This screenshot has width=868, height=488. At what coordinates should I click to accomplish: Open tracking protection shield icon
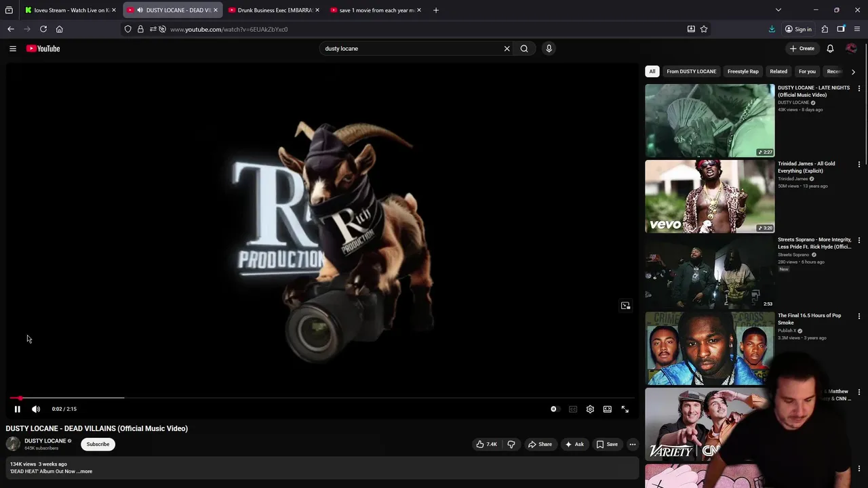click(x=127, y=29)
